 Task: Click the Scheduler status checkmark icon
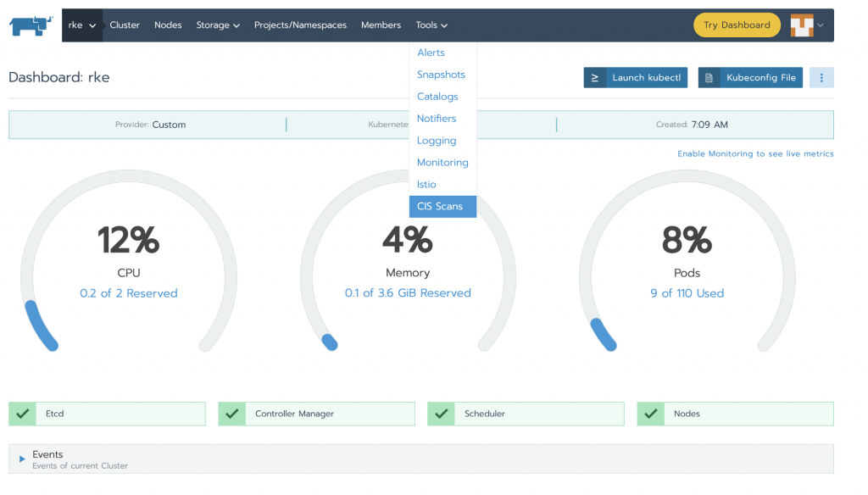[x=442, y=414]
